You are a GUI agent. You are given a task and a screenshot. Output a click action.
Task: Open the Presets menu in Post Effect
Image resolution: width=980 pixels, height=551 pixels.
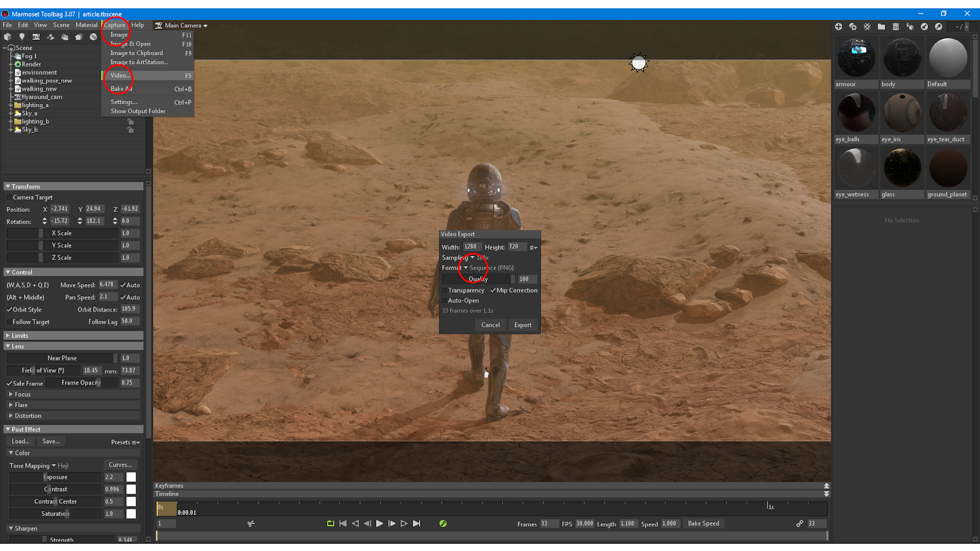pyautogui.click(x=126, y=443)
